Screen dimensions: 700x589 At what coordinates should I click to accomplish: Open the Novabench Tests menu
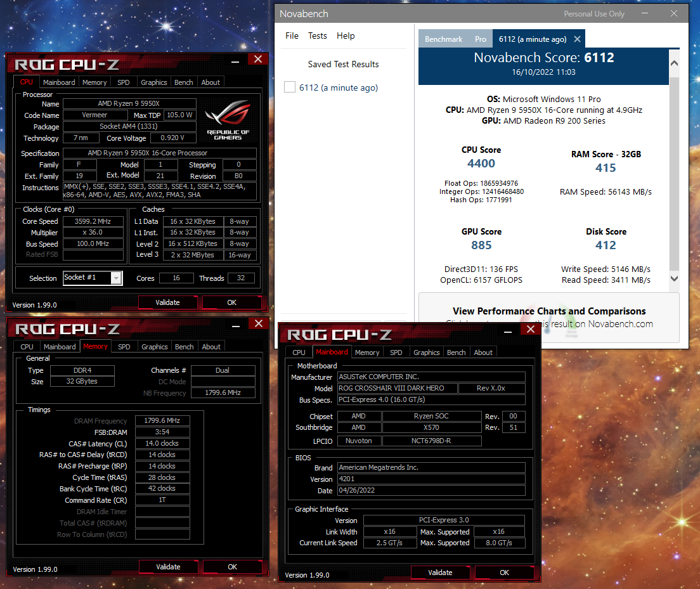tap(318, 36)
